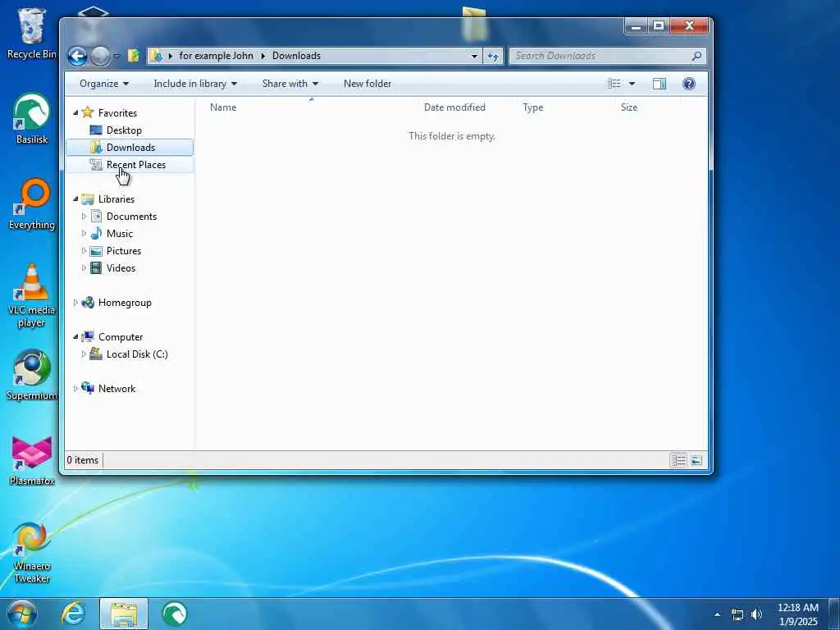
Task: Launch Winaero Tweaker shortcut
Action: point(32,552)
